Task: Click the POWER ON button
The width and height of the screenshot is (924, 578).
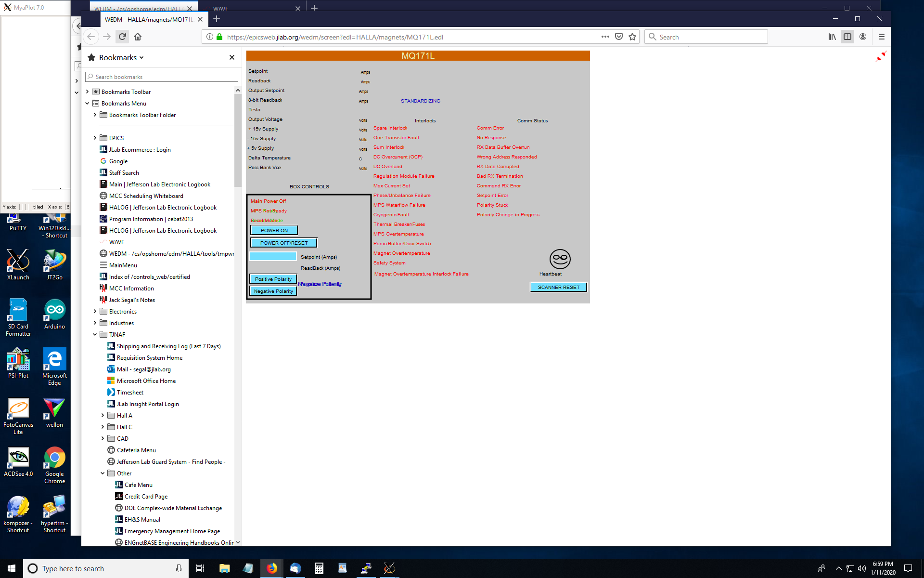Action: coord(274,230)
